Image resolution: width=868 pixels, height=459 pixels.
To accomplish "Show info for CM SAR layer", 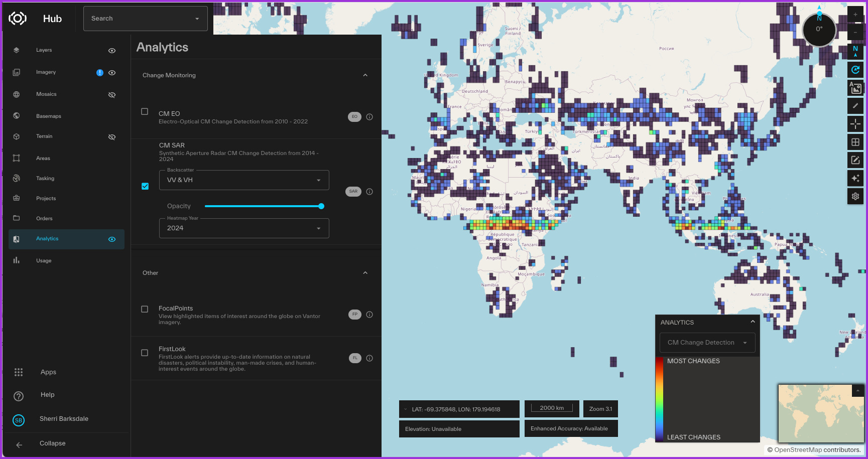I will pos(369,192).
